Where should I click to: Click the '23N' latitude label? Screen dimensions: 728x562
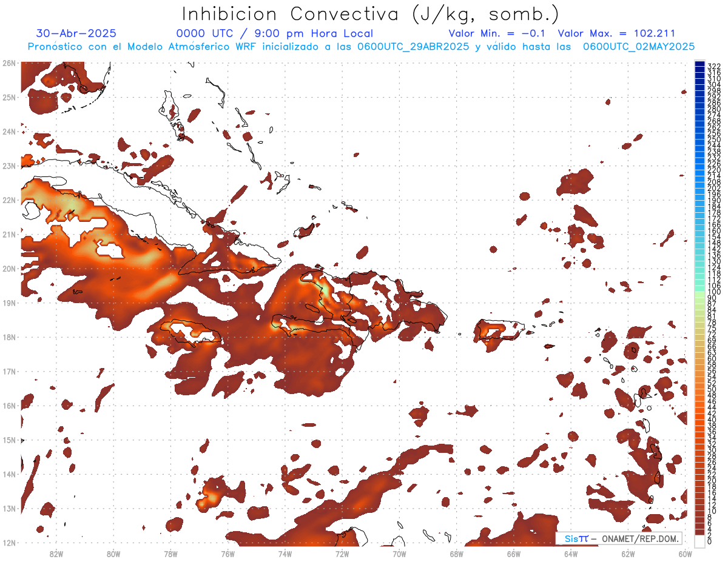pyautogui.click(x=8, y=166)
